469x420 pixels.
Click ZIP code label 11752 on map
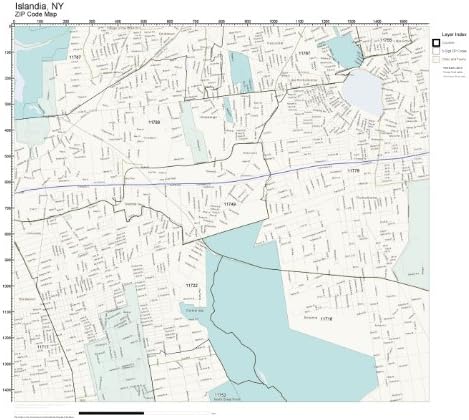[x=220, y=395]
